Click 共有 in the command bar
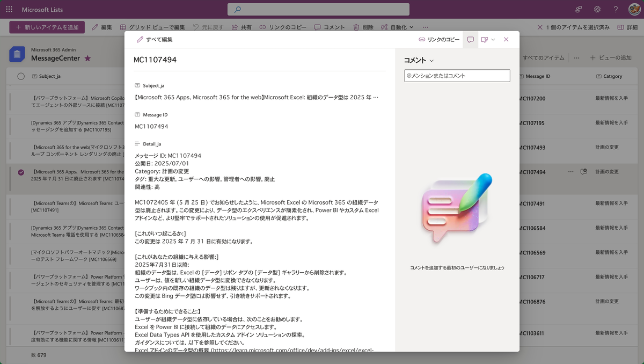 [x=241, y=27]
